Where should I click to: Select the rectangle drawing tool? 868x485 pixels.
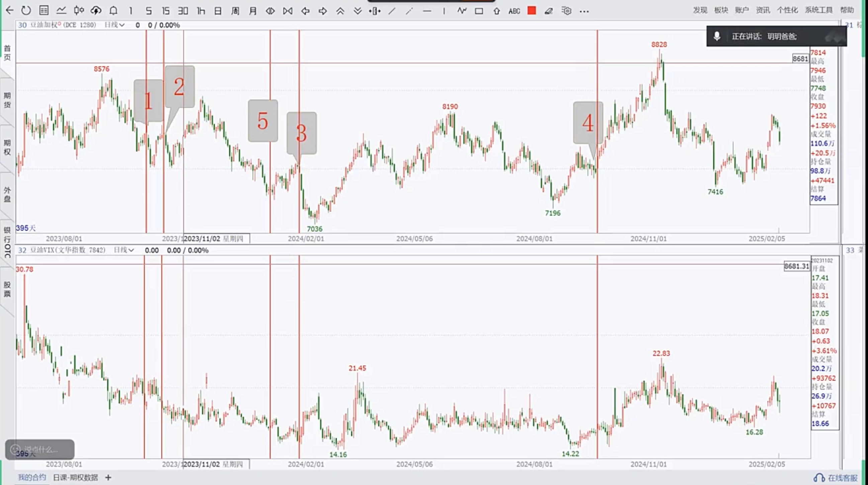479,11
